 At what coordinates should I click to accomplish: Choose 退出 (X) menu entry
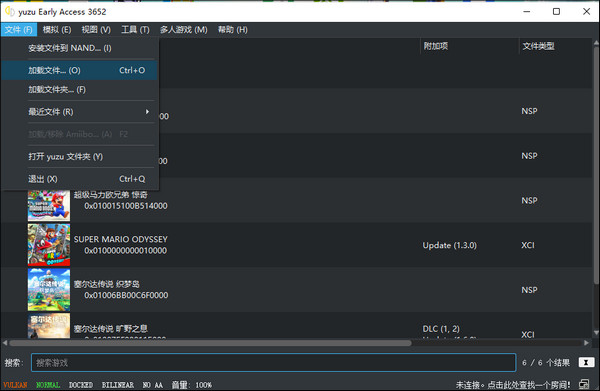point(79,179)
